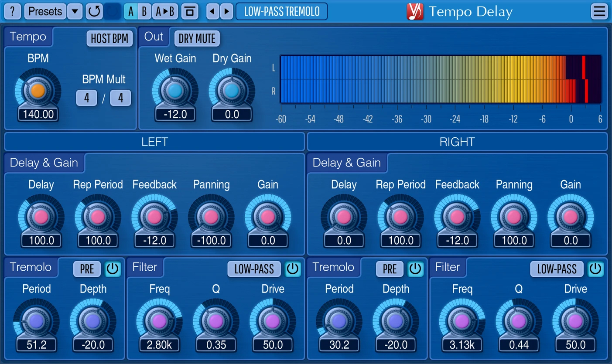This screenshot has height=364, width=612.
Task: Click the Left Tremolo Period value 51.2
Action: click(37, 345)
